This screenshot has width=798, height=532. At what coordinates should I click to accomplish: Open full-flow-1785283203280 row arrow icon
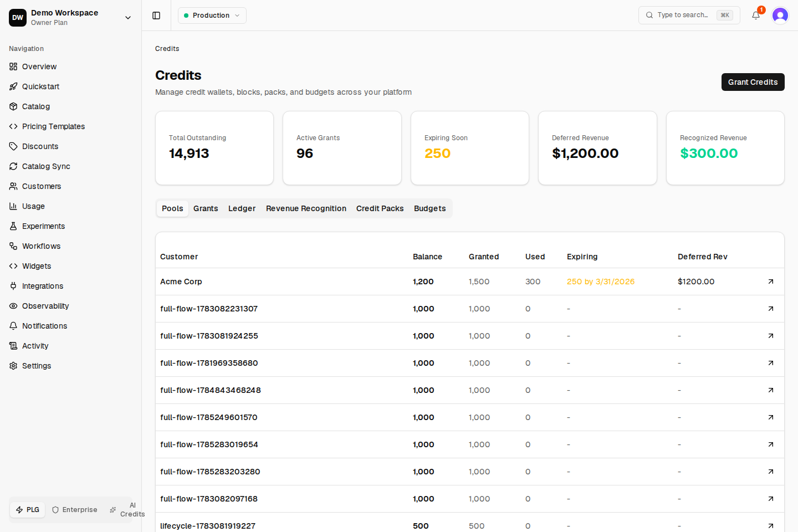click(x=771, y=472)
